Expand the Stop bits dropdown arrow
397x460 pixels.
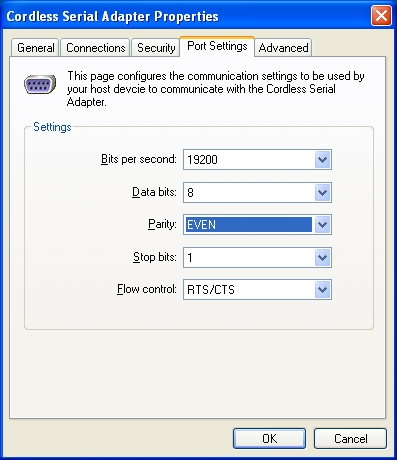[x=322, y=257]
